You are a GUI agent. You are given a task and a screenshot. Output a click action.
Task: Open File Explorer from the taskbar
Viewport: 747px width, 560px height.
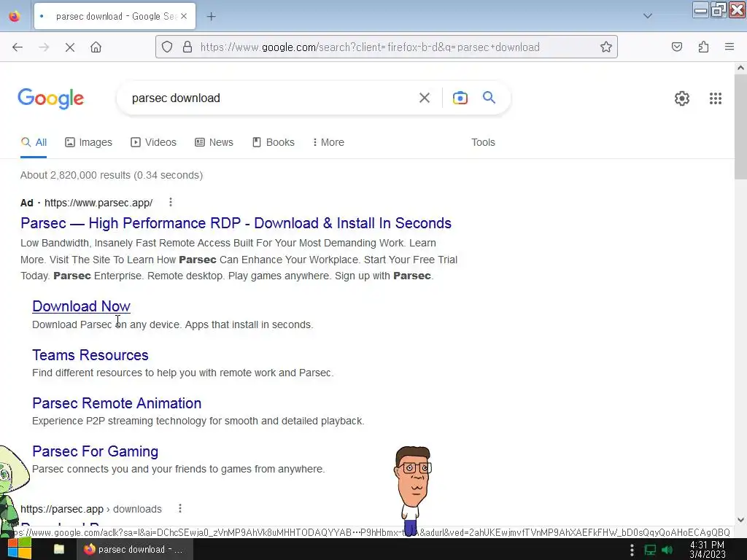(x=59, y=549)
